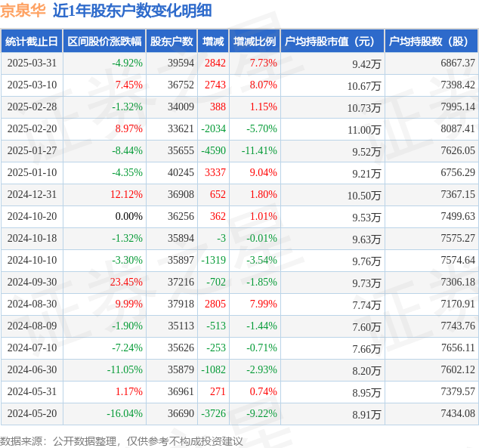This screenshot has width=479, height=448.
Task: Select the date cell 2024-07-10
Action: 32,348
